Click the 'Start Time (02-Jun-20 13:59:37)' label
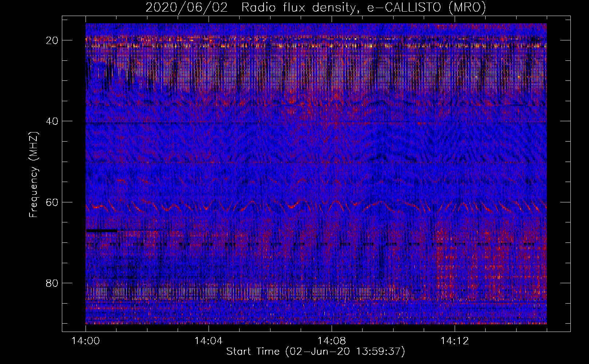Image resolution: width=589 pixels, height=364 pixels. click(x=316, y=352)
